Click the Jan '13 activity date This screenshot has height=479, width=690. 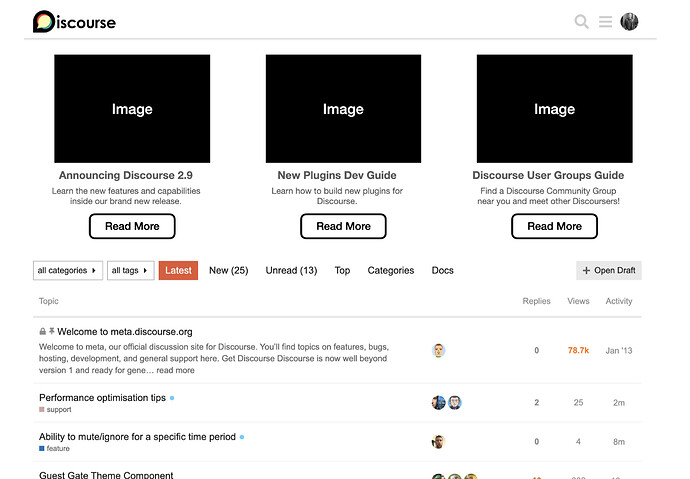tap(619, 351)
